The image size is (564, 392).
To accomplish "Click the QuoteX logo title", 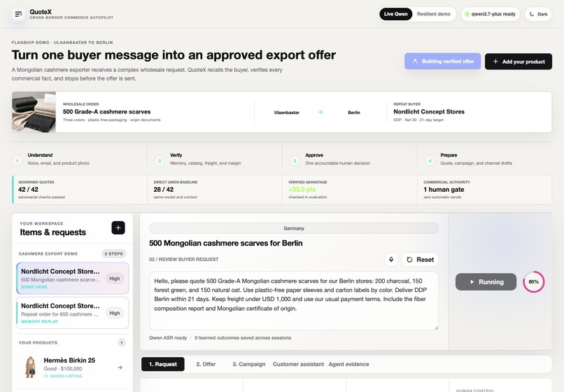I will click(41, 12).
